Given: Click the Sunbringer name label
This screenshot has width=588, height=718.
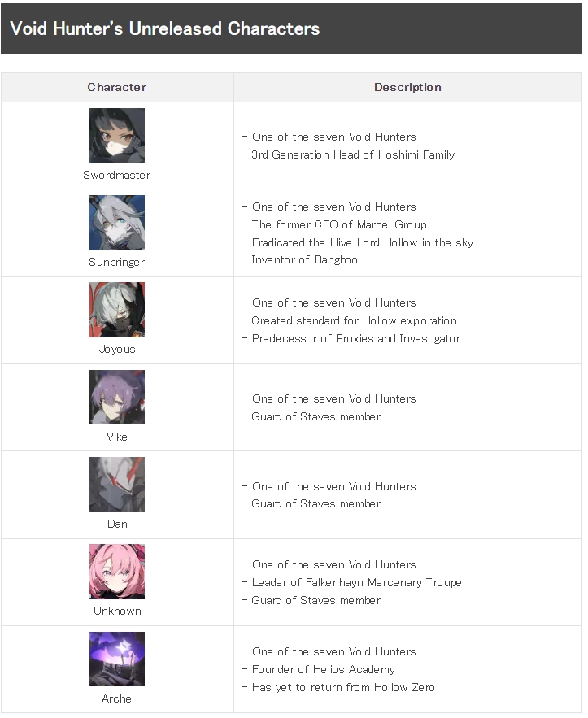Looking at the screenshot, I should 117,262.
